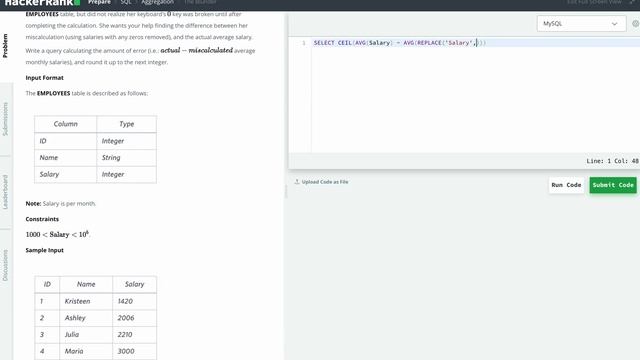The width and height of the screenshot is (640, 360).
Task: Click Upload Code as File
Action: point(322,182)
